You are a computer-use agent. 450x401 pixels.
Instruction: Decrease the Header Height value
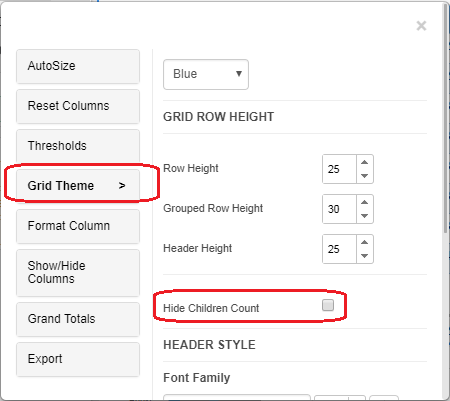coord(365,256)
